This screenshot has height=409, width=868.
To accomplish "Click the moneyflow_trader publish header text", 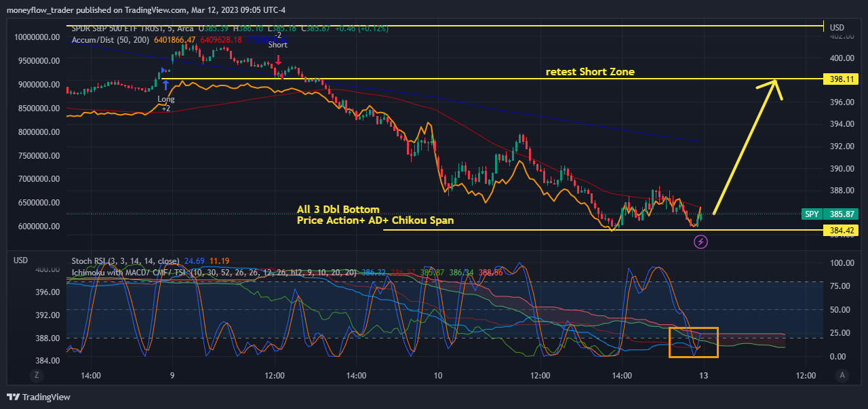I will pyautogui.click(x=146, y=12).
